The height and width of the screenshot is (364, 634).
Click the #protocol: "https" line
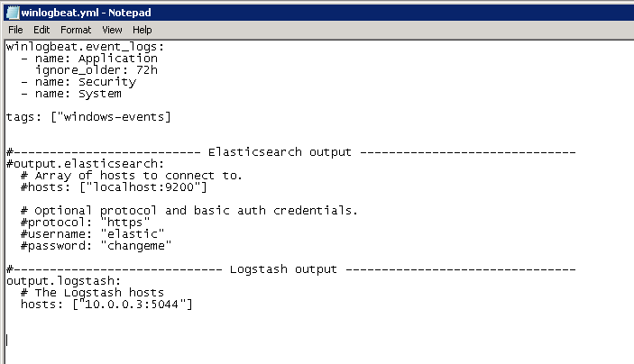pyautogui.click(x=86, y=223)
